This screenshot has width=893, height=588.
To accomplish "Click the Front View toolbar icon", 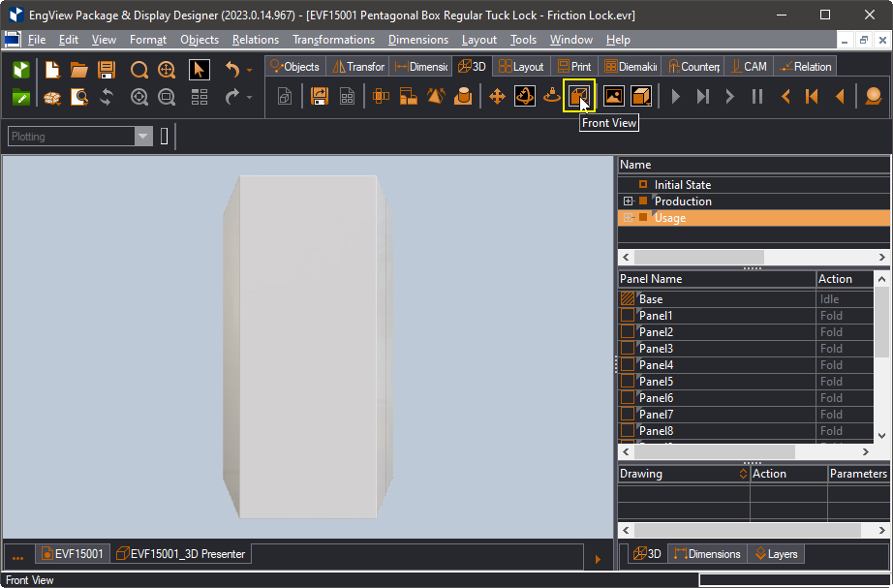I will pyautogui.click(x=578, y=96).
